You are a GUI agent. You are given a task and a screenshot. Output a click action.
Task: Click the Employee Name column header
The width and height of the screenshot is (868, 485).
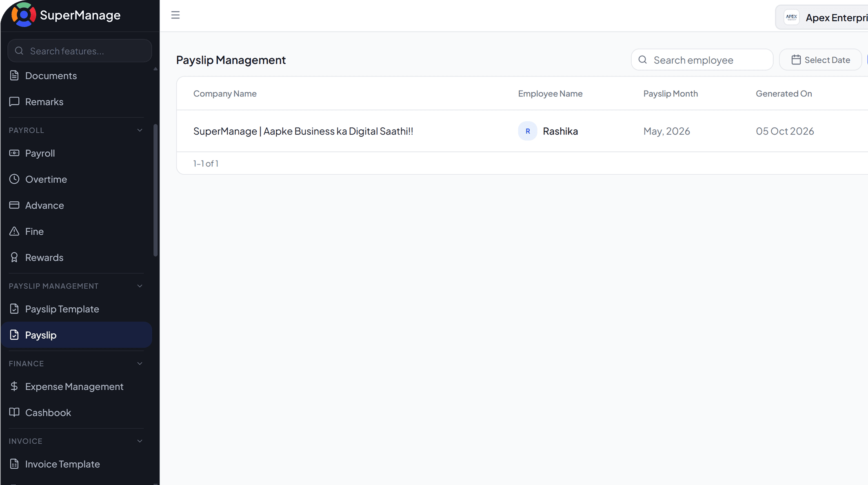[550, 93]
